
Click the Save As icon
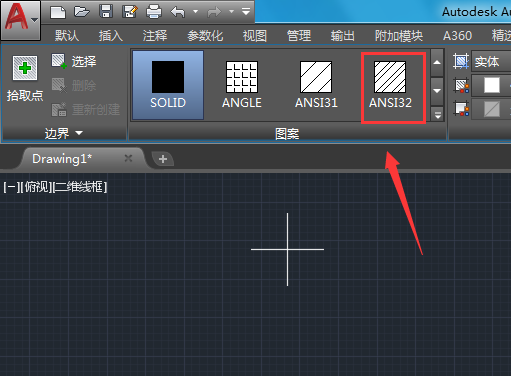click(x=130, y=12)
